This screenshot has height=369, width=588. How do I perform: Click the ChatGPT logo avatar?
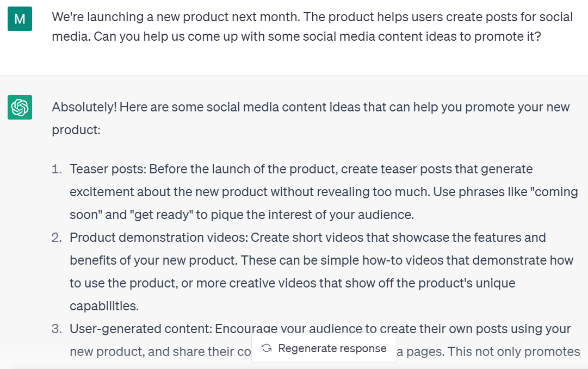point(20,107)
